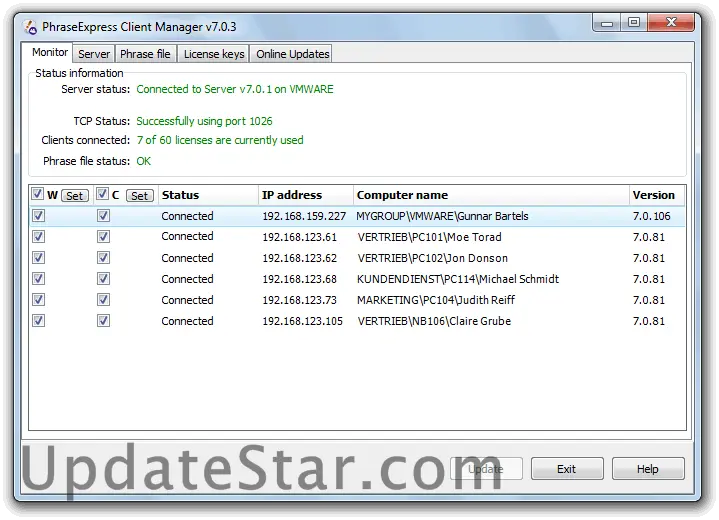Toggle W checkbox for Claire Grube row

39,321
